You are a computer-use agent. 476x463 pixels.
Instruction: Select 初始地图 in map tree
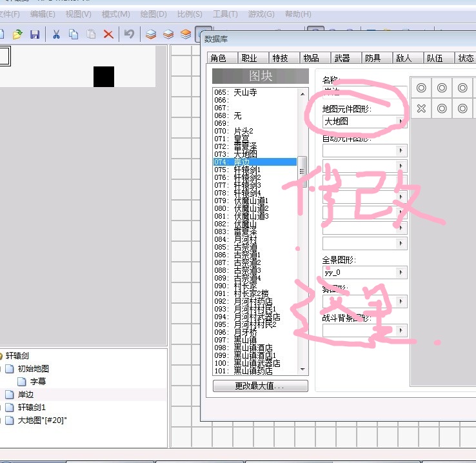tap(33, 369)
